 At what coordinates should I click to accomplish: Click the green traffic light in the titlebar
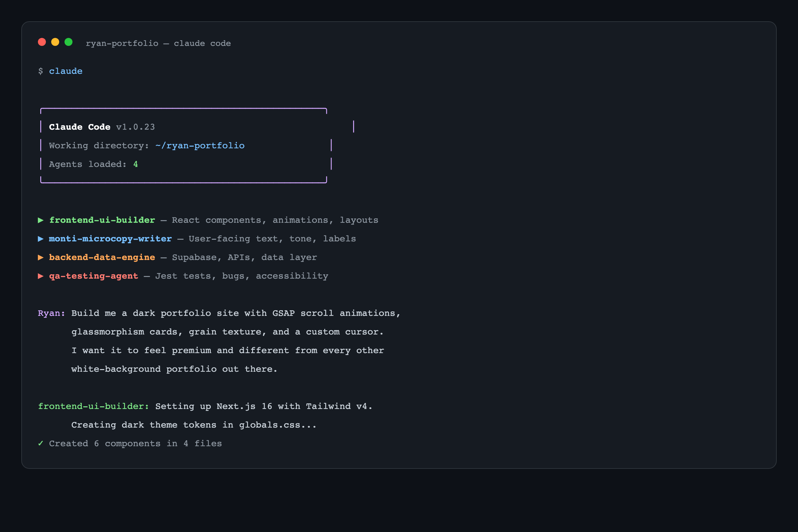coord(68,42)
